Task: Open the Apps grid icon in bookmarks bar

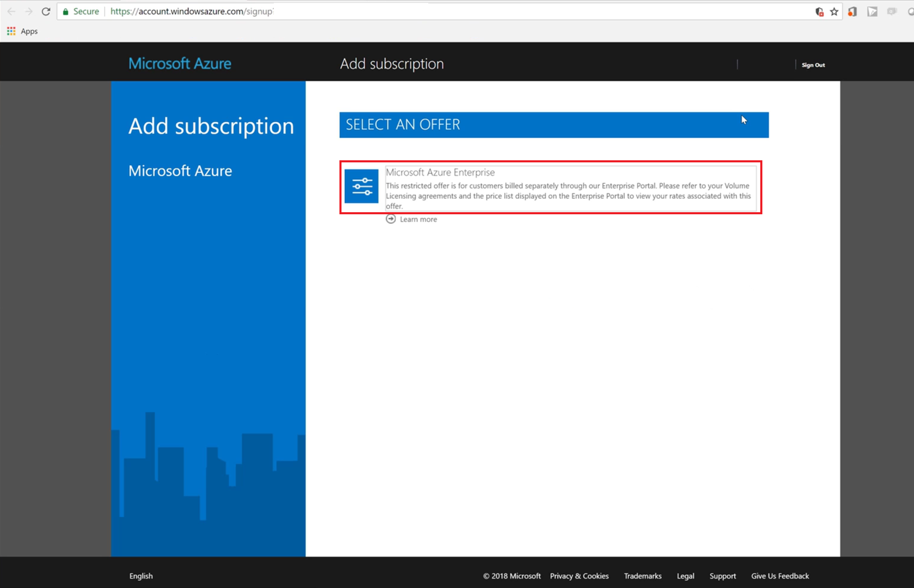Action: [x=11, y=31]
